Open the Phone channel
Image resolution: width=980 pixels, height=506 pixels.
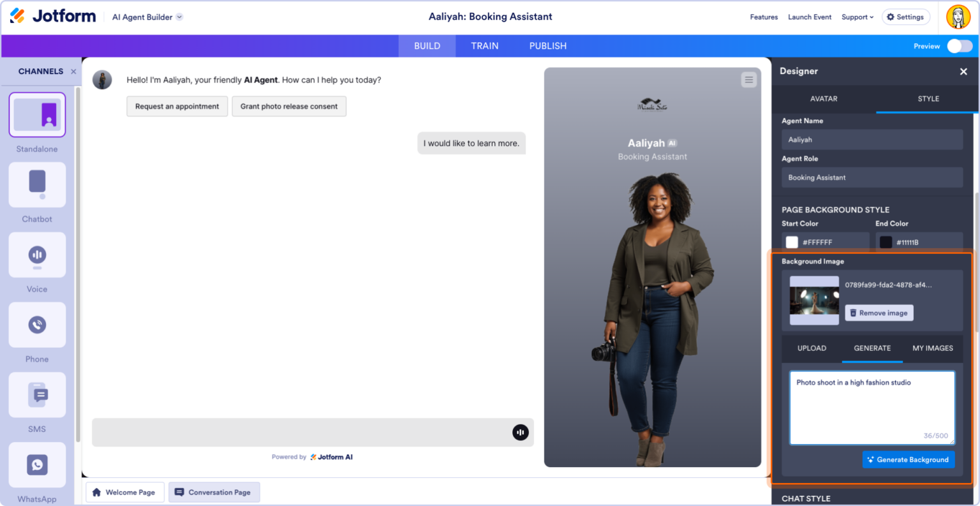point(36,325)
